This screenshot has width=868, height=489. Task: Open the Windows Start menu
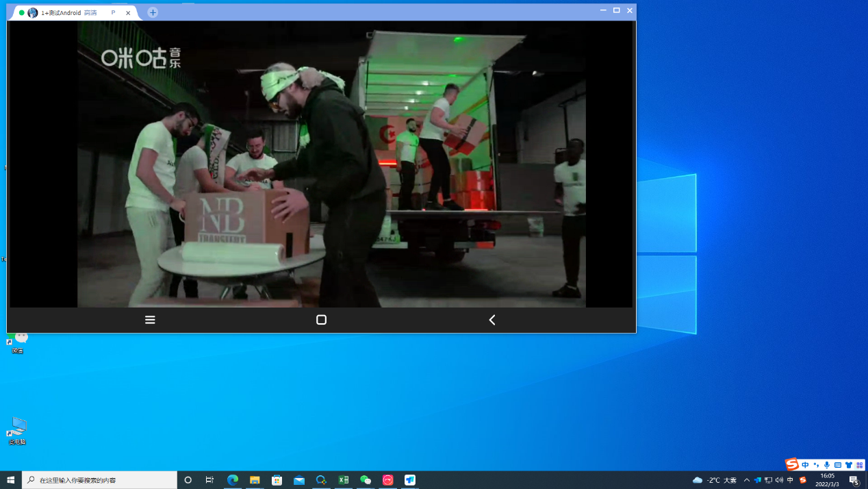click(11, 480)
